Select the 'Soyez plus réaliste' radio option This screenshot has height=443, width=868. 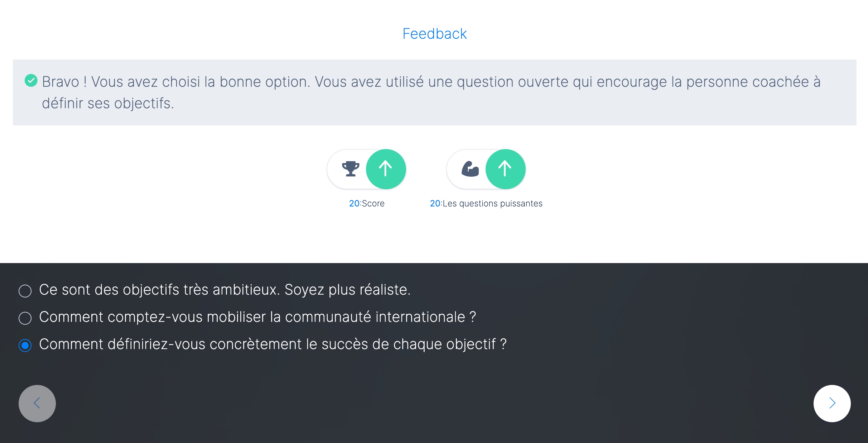pyautogui.click(x=25, y=291)
